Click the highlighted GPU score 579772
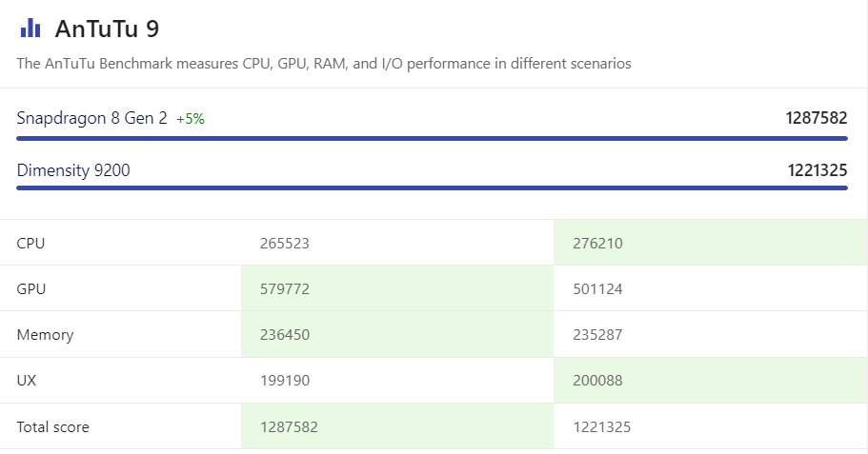The image size is (868, 454). [x=285, y=288]
